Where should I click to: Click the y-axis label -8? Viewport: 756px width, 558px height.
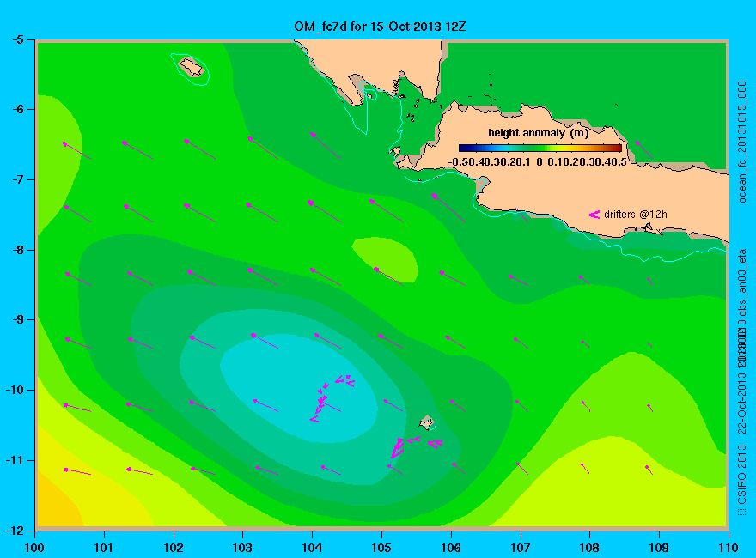(17, 250)
